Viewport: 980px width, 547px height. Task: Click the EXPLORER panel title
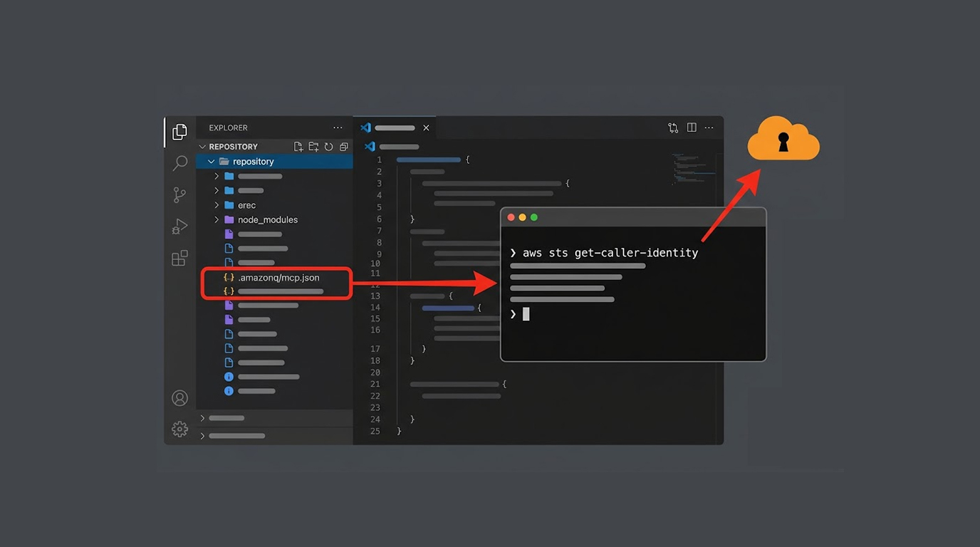pos(228,128)
